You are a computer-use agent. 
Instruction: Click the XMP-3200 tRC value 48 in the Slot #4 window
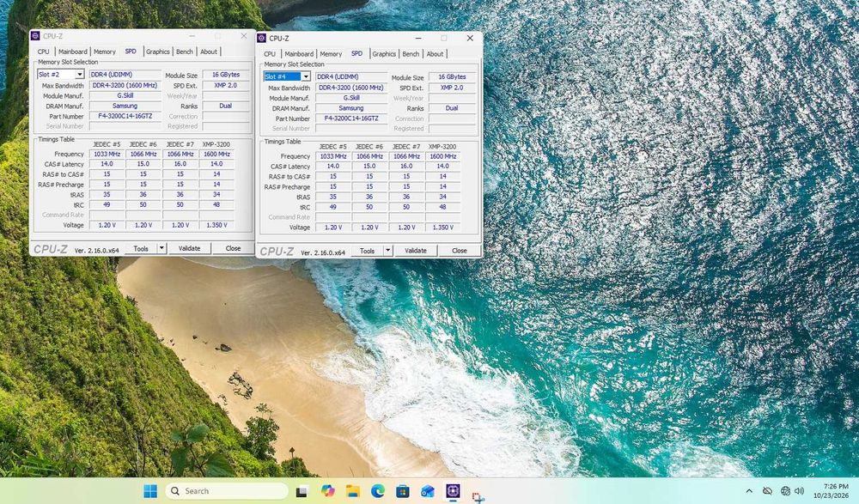(x=442, y=207)
